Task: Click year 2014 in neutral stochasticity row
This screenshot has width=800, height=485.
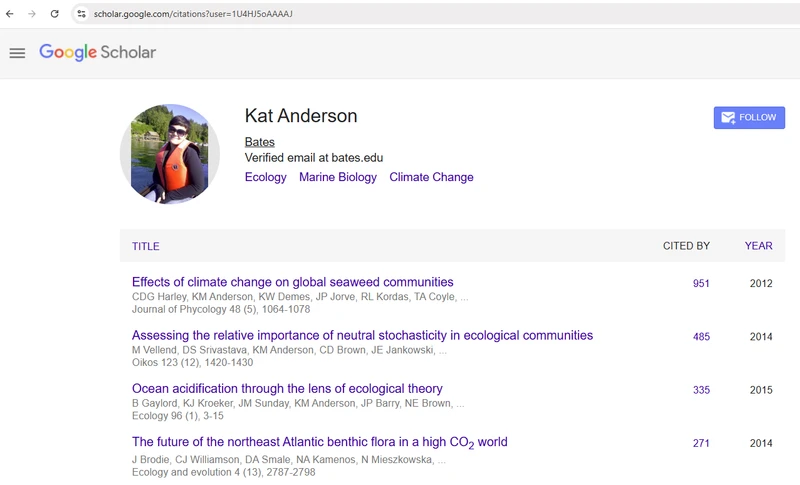Action: click(x=761, y=337)
